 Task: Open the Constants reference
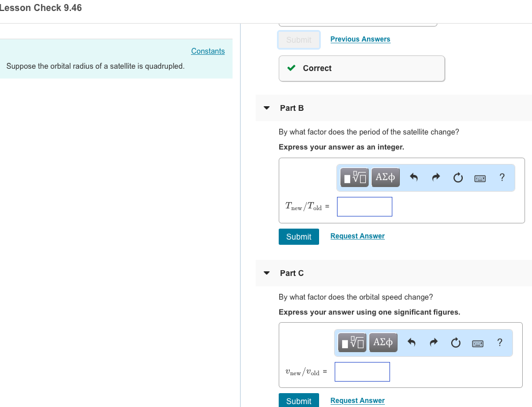click(208, 51)
